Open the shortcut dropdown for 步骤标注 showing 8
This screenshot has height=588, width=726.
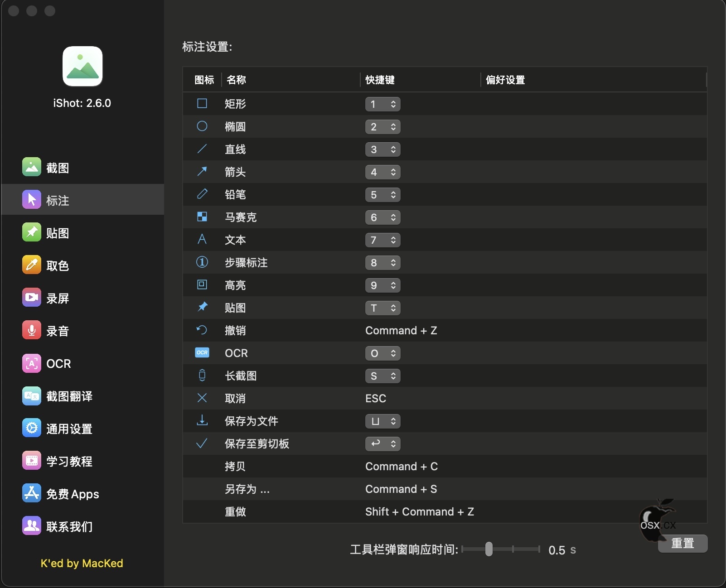pyautogui.click(x=383, y=263)
